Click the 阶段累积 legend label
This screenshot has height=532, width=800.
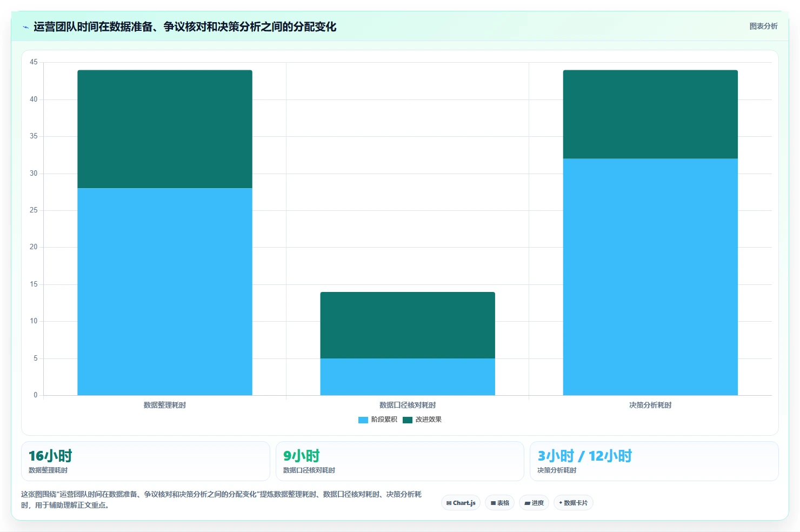(x=384, y=420)
